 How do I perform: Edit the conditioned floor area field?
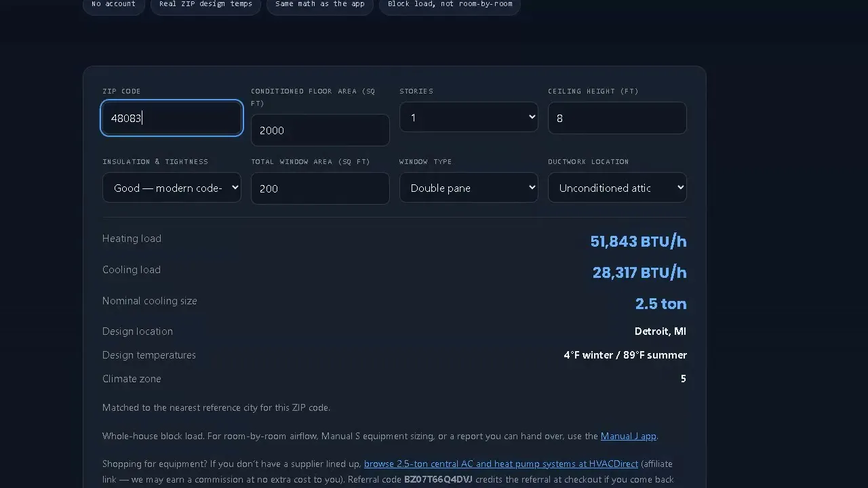point(320,130)
